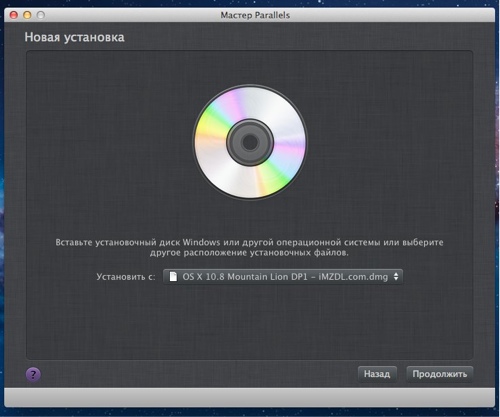Viewport: 500px width, 417px height.
Task: Click the grayed-out zoom window button
Action: coord(41,15)
